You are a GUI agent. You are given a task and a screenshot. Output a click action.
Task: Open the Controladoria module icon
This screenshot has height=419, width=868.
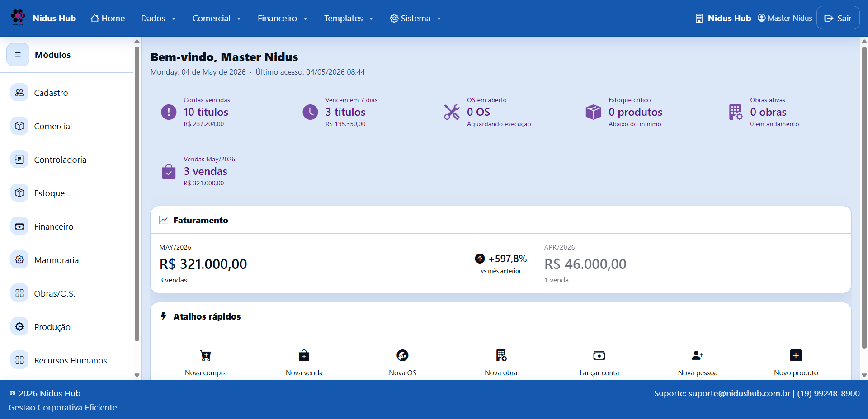tap(19, 160)
